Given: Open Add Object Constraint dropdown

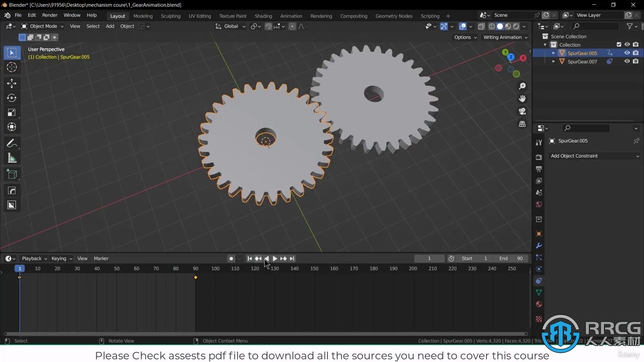Looking at the screenshot, I should [x=595, y=156].
